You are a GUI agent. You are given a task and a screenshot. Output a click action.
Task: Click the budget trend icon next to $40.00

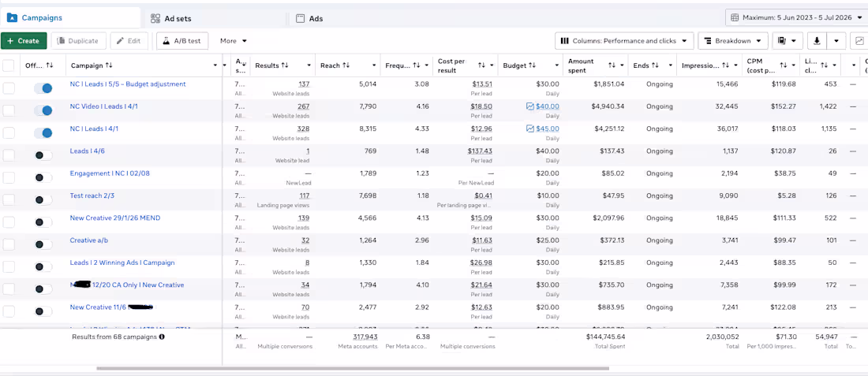coord(529,106)
